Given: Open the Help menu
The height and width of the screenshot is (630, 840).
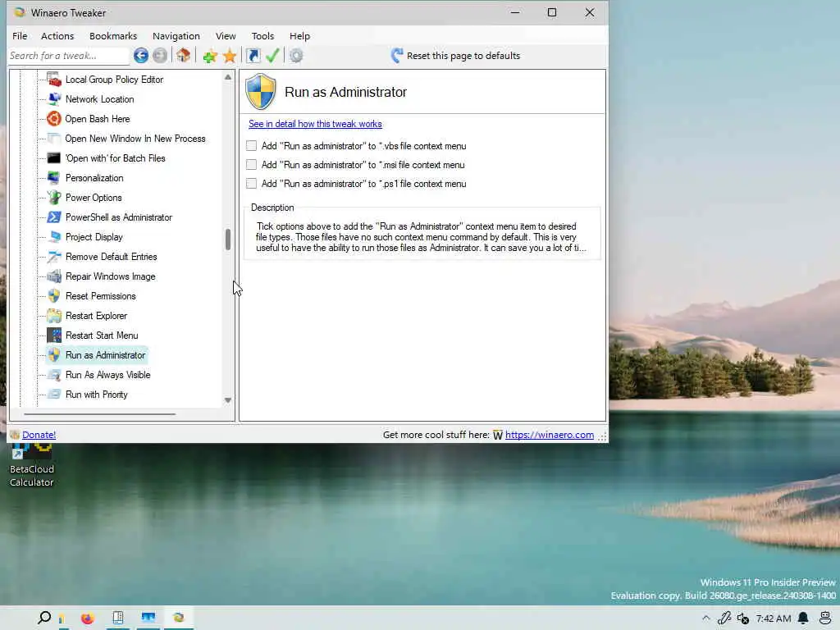Looking at the screenshot, I should pyautogui.click(x=299, y=36).
